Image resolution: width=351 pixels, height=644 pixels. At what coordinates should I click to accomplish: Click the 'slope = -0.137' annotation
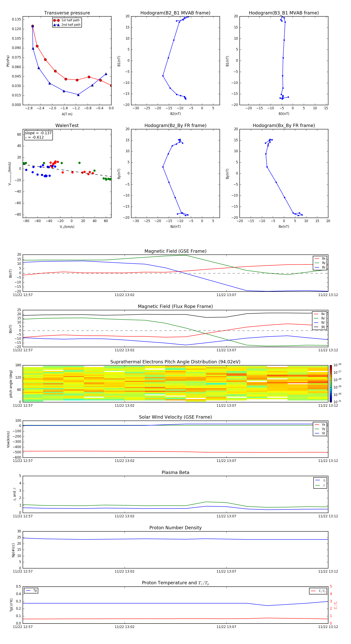tap(38, 133)
